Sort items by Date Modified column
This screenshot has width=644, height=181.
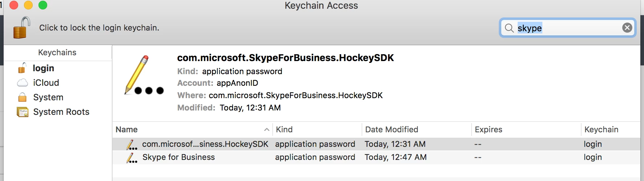[x=391, y=130]
